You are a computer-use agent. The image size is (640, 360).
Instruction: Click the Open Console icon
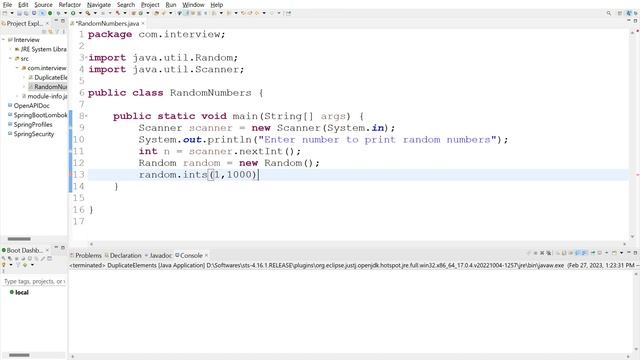tap(614, 253)
